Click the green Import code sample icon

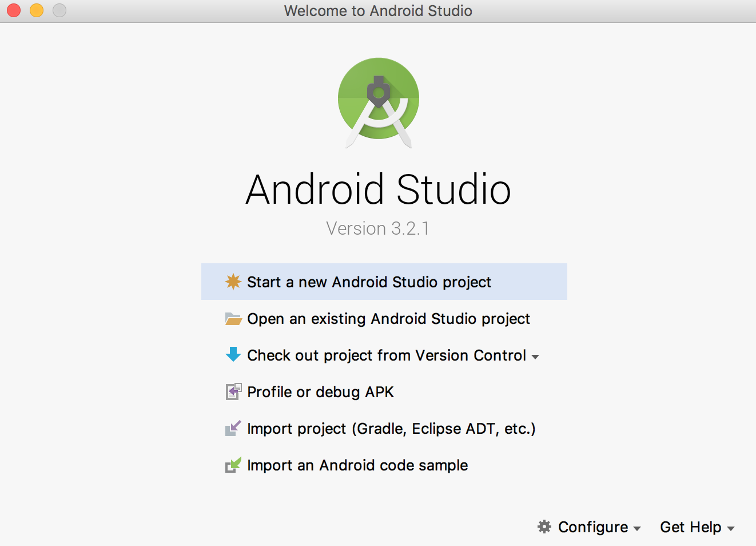click(x=233, y=465)
